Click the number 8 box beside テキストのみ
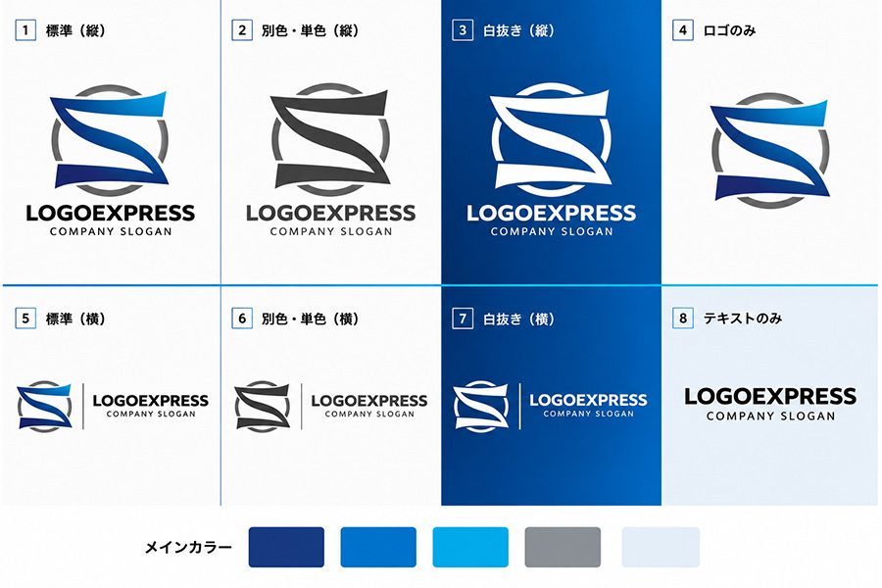The width and height of the screenshot is (882, 588). point(683,318)
